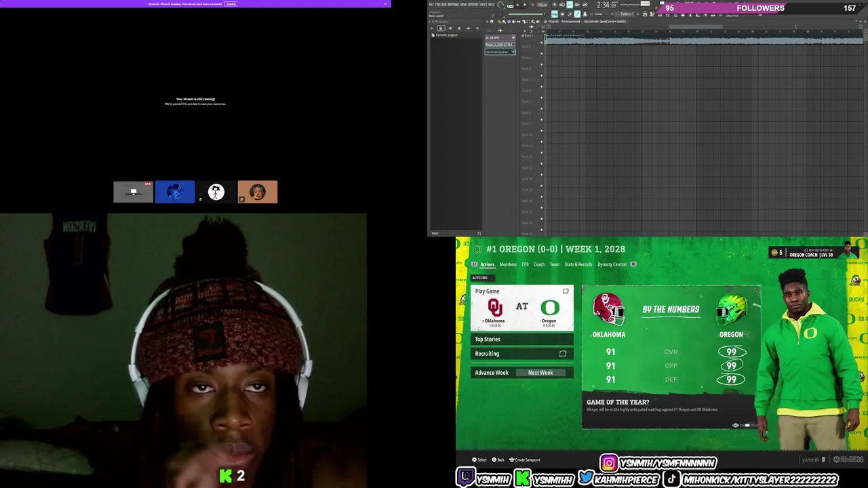
Task: Click the time display 2:34:09 in FL Studio
Action: [x=607, y=5]
